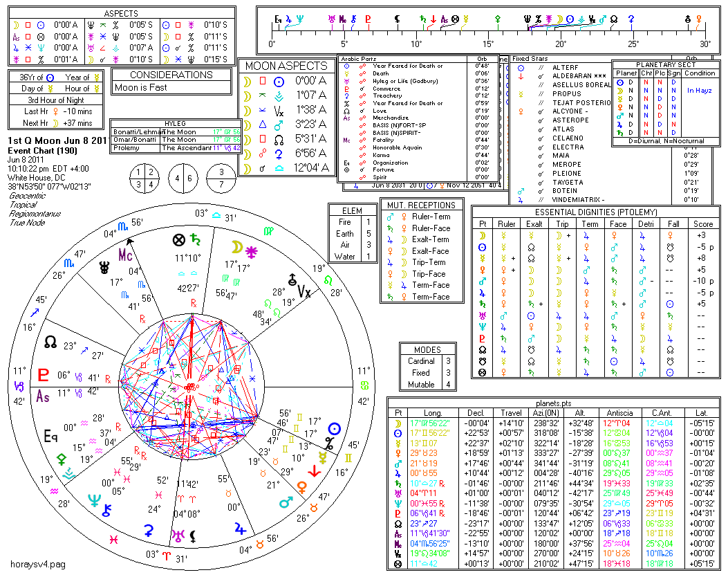This screenshot has height=577, width=728.
Task: Select the "C.Ant." column header in planets.pts
Action: click(x=662, y=412)
